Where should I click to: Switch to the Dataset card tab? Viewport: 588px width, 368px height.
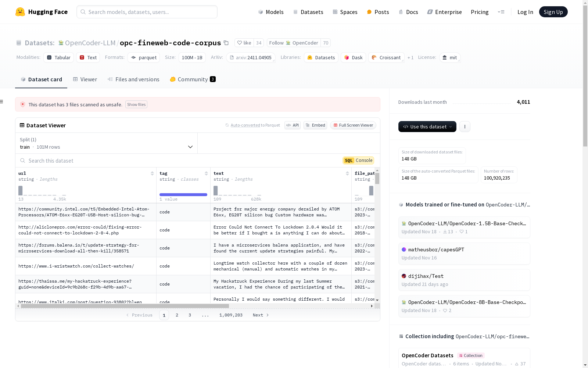pyautogui.click(x=41, y=79)
